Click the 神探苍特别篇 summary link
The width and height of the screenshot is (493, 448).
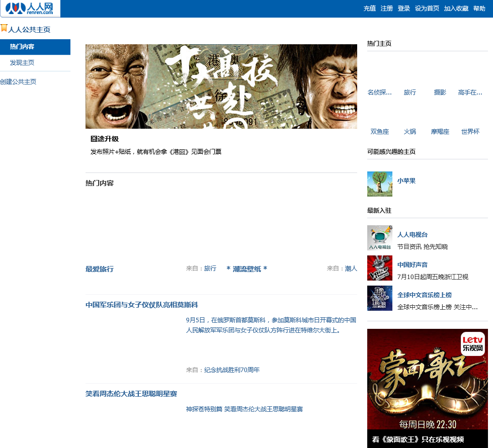pyautogui.click(x=244, y=409)
